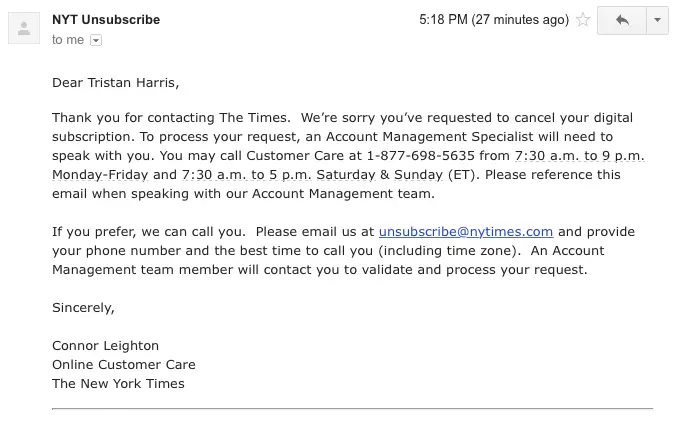Click the "Sincerely," closing line
The width and height of the screenshot is (680, 434).
click(83, 307)
